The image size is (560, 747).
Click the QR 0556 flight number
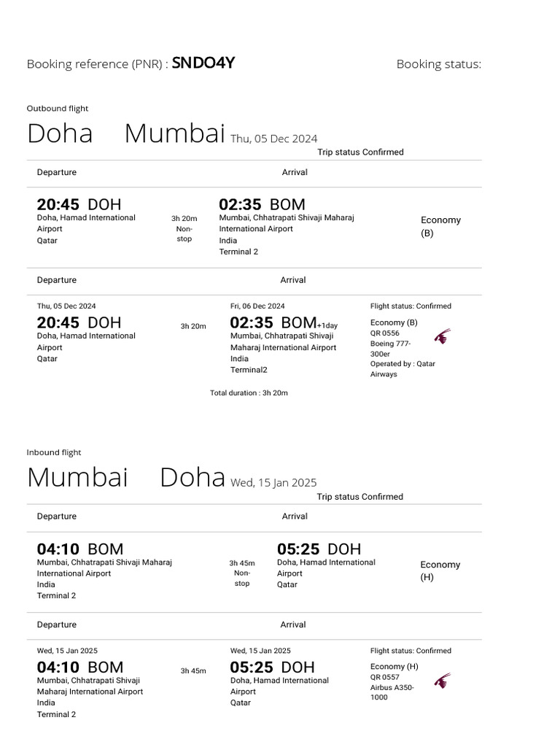(x=385, y=333)
